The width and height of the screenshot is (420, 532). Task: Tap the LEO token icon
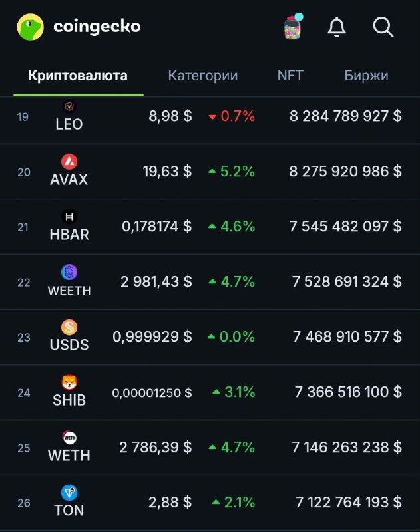pos(69,106)
